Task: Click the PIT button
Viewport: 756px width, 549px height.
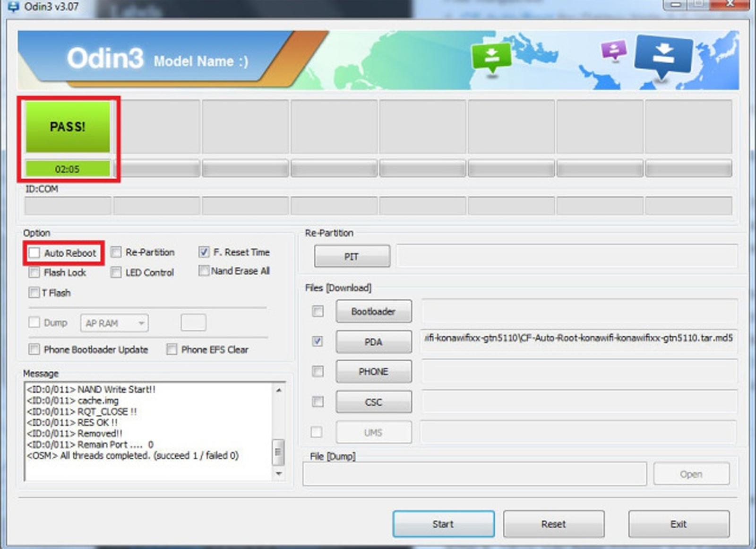Action: coord(352,256)
